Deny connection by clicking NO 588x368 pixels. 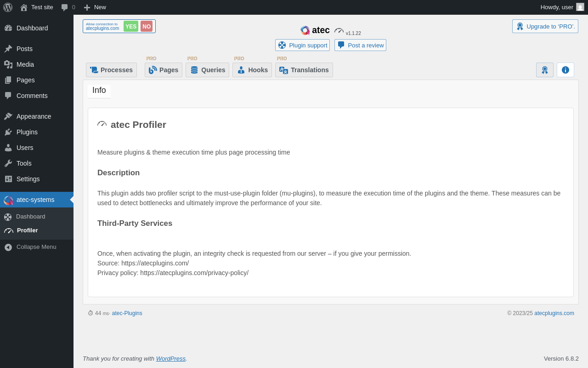(147, 26)
